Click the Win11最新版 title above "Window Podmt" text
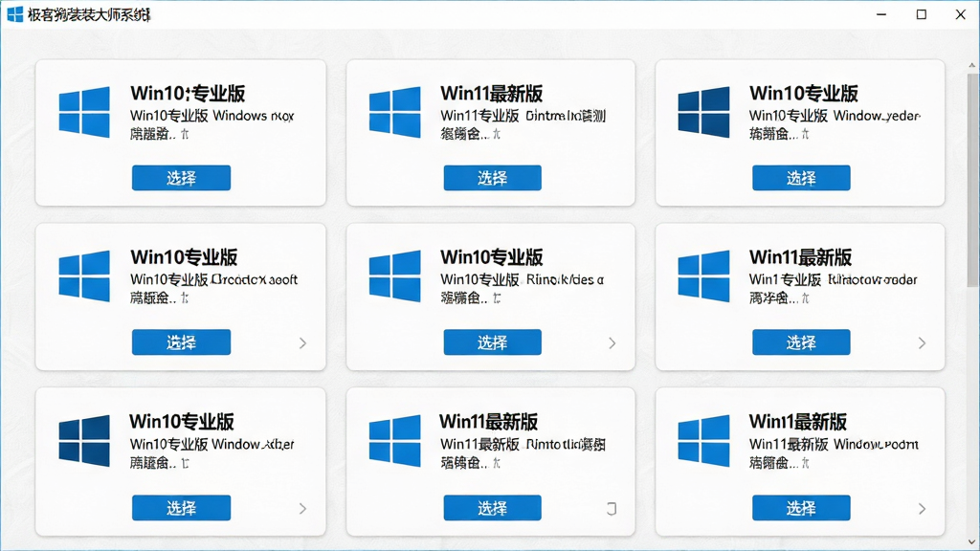The width and height of the screenshot is (980, 551). pyautogui.click(x=798, y=422)
